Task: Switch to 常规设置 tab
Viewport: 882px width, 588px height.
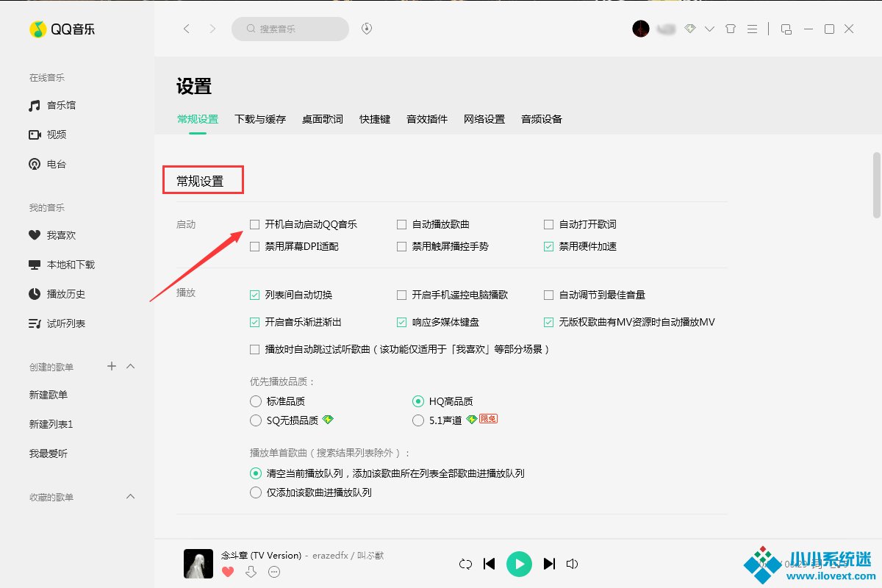Action: tap(198, 119)
